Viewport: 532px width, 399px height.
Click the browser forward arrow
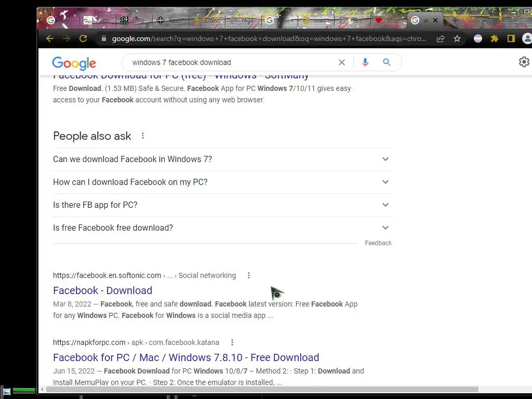click(x=66, y=38)
